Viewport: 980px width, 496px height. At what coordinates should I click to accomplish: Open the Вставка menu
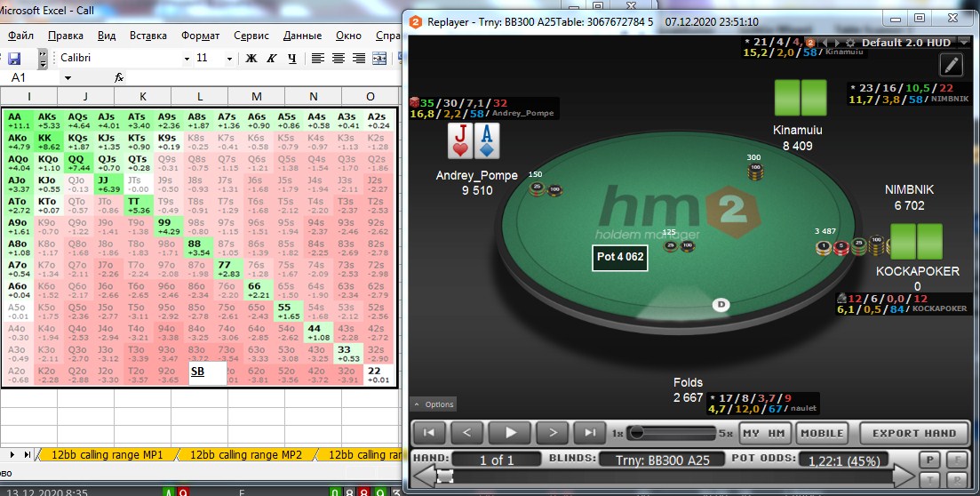pos(148,36)
